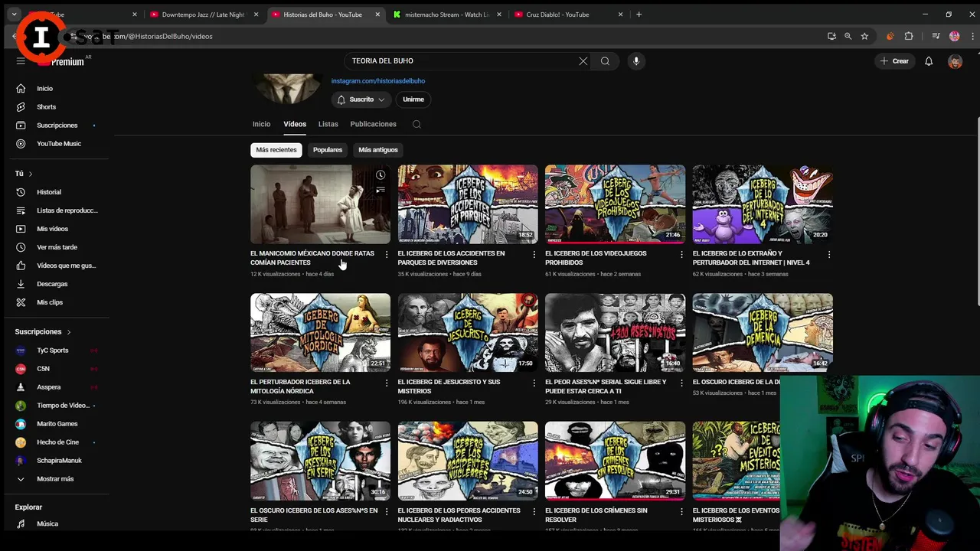Go to Inicio in the sidebar
Viewport: 980px width, 551px height.
coord(57,89)
